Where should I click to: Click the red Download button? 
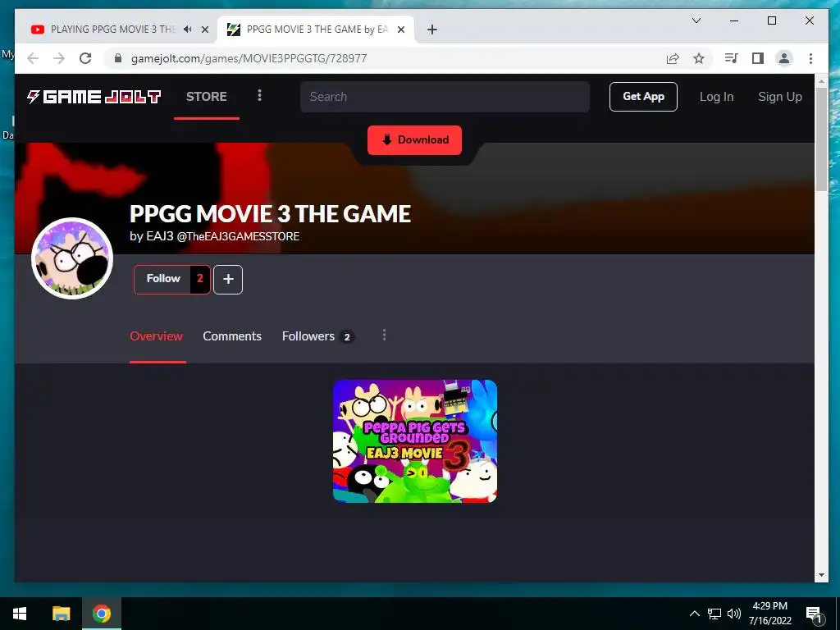414,139
